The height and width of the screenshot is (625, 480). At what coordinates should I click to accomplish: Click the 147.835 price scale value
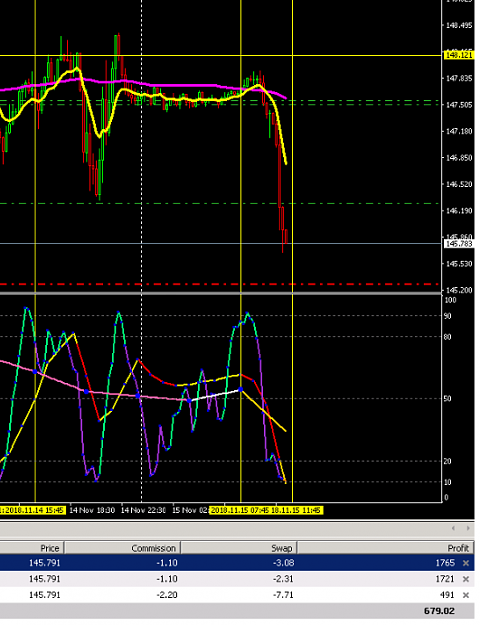(x=459, y=79)
